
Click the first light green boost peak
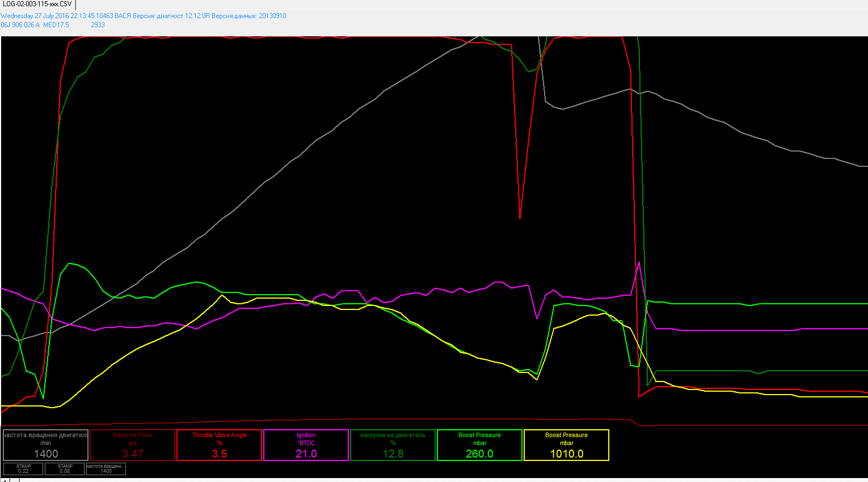(70, 263)
